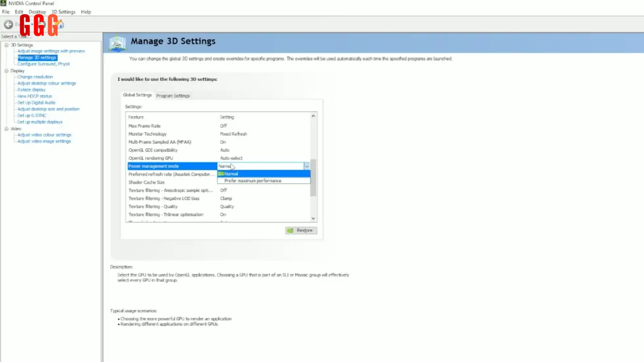
Task: Click the Manage 3D Settings header icon
Action: pos(117,43)
